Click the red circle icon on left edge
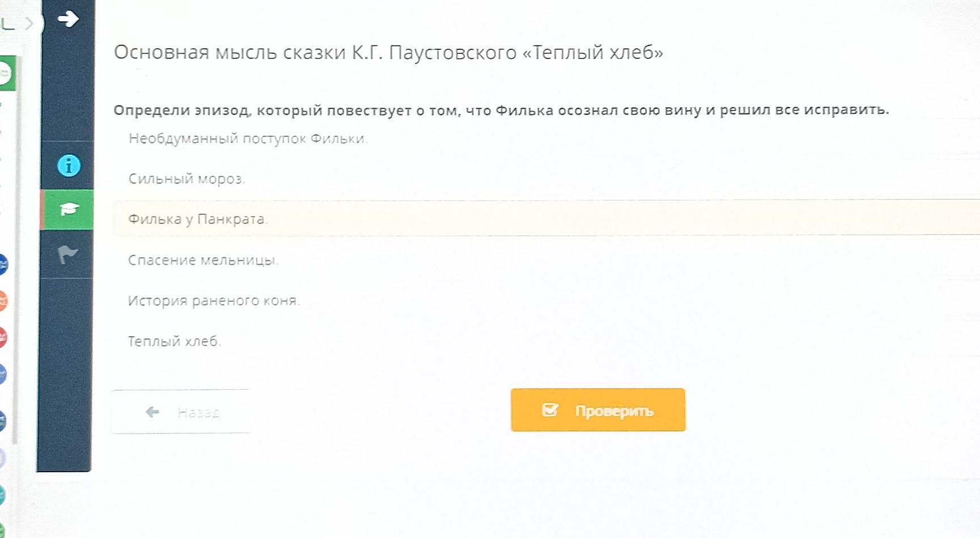Image resolution: width=980 pixels, height=538 pixels. click(3, 337)
